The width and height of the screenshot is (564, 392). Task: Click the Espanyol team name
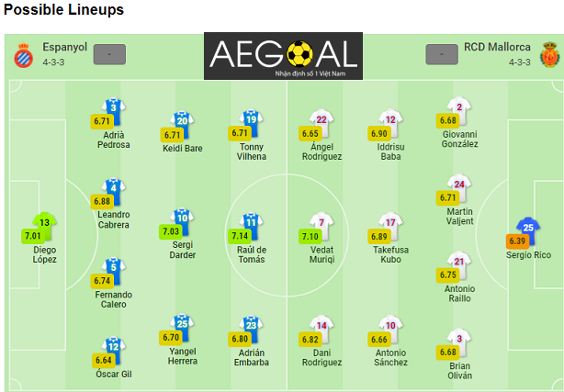click(64, 47)
